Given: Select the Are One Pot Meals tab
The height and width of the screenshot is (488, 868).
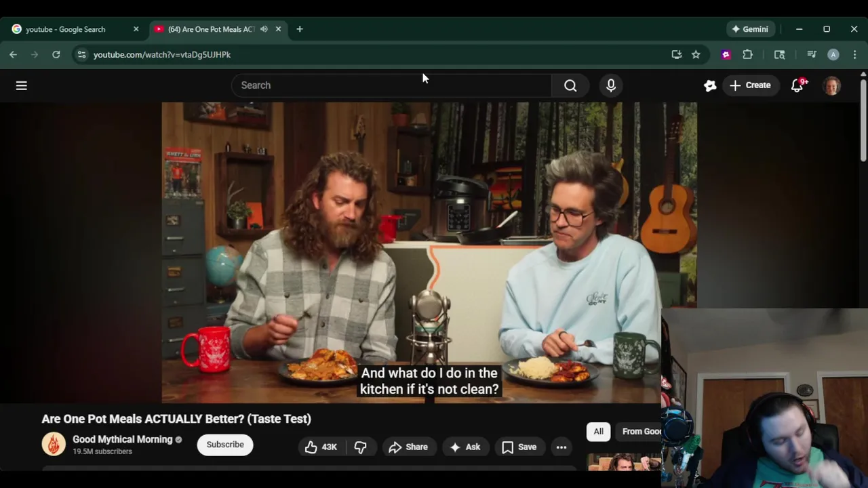Looking at the screenshot, I should [210, 29].
